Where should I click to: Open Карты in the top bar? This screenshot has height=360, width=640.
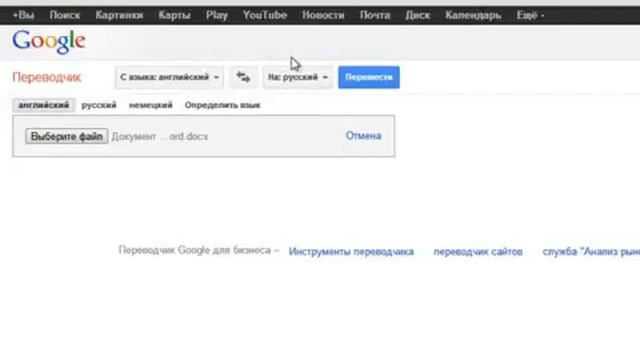click(174, 16)
